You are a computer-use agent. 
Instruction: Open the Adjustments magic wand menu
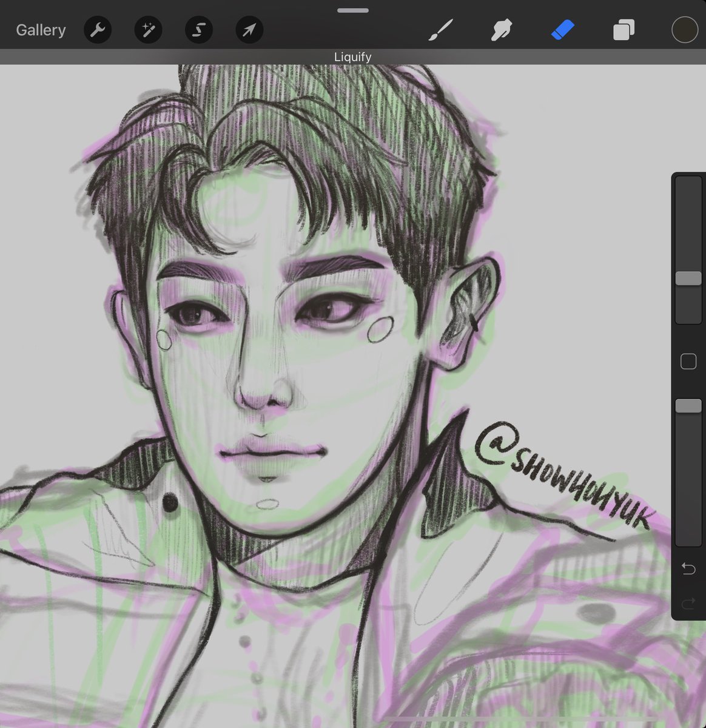148,30
